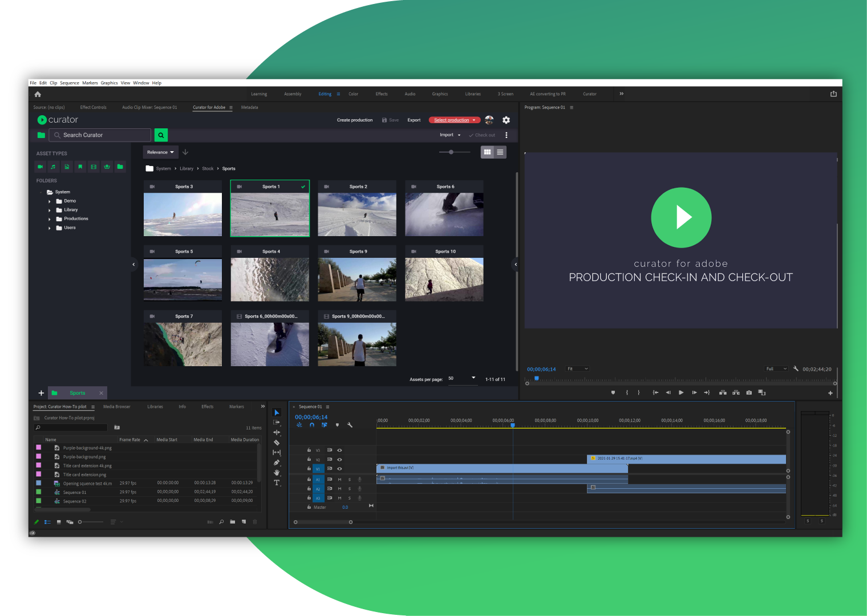
Task: Click Lift button in Program monitor
Action: coord(723,392)
